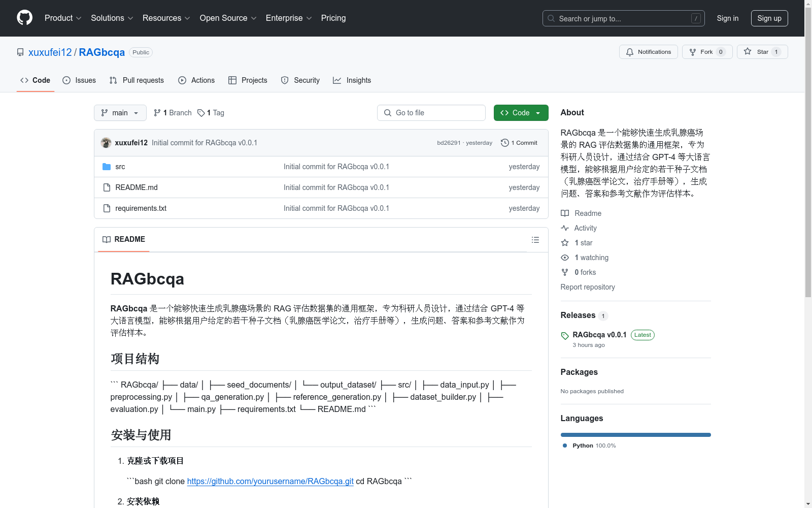Open the README.md file
Image resolution: width=812 pixels, height=508 pixels.
[137, 187]
